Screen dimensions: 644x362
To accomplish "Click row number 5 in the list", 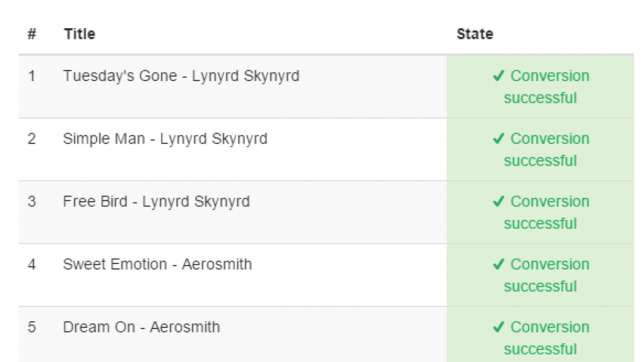I will [32, 327].
